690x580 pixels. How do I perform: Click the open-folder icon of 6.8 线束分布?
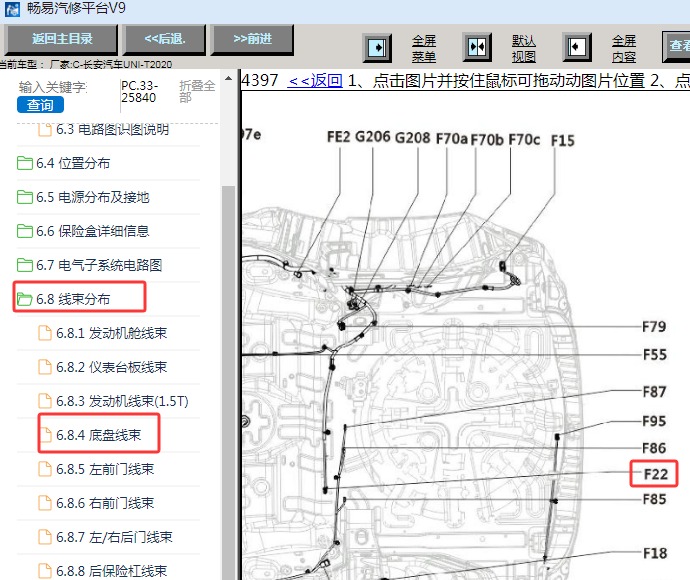click(25, 299)
